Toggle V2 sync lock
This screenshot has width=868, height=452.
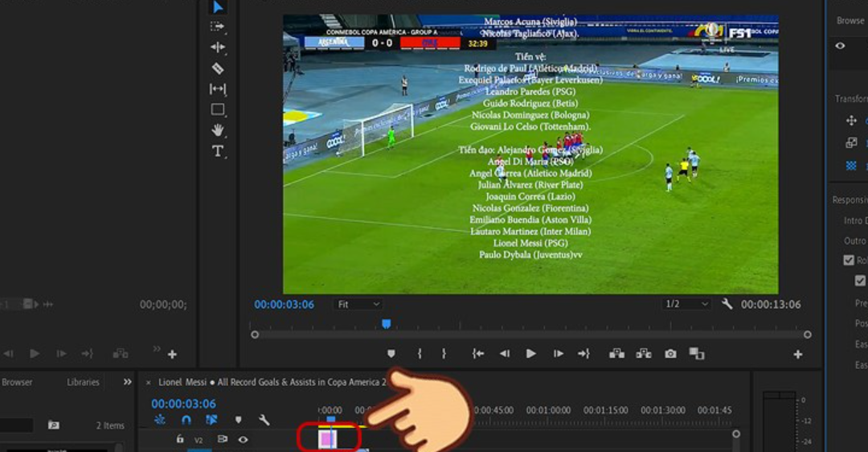tap(222, 439)
